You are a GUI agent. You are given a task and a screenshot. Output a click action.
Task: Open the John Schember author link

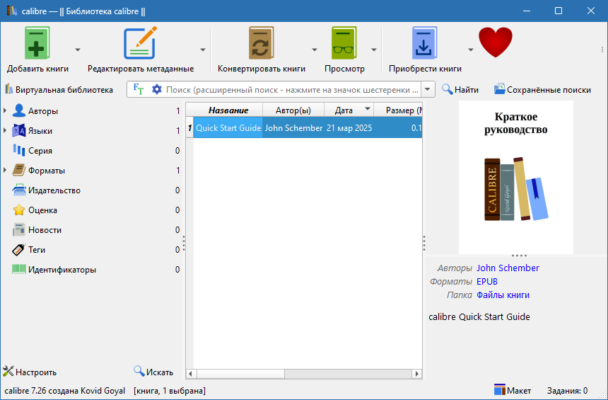(508, 268)
